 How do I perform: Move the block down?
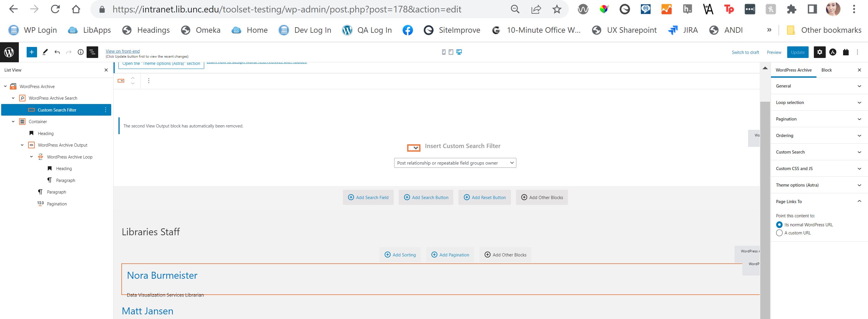tap(133, 83)
